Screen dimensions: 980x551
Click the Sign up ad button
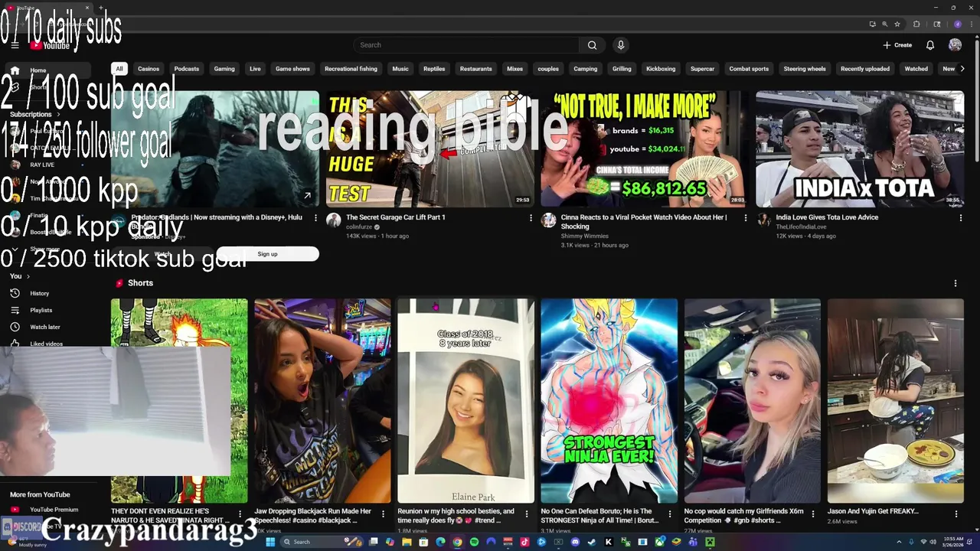[x=267, y=254]
